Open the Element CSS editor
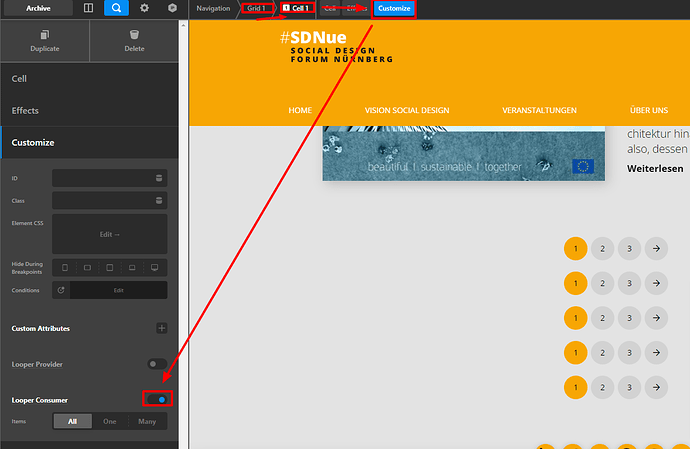 110,234
